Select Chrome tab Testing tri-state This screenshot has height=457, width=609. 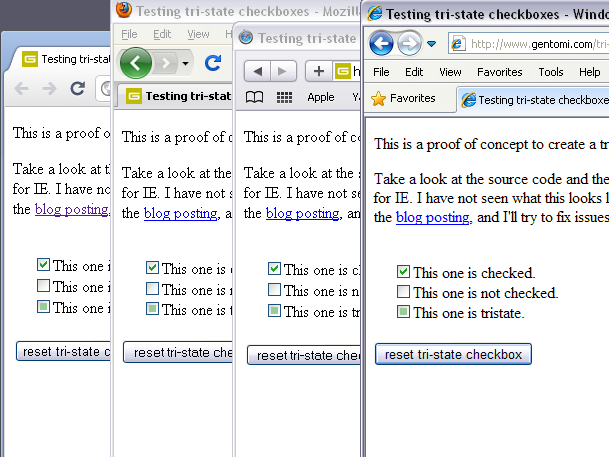coord(62,59)
